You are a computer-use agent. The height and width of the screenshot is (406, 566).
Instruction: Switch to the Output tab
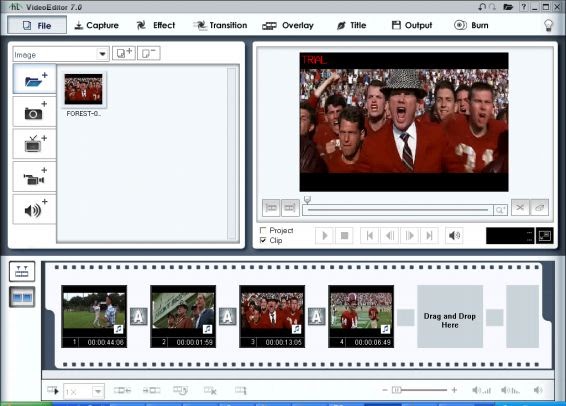tap(412, 25)
